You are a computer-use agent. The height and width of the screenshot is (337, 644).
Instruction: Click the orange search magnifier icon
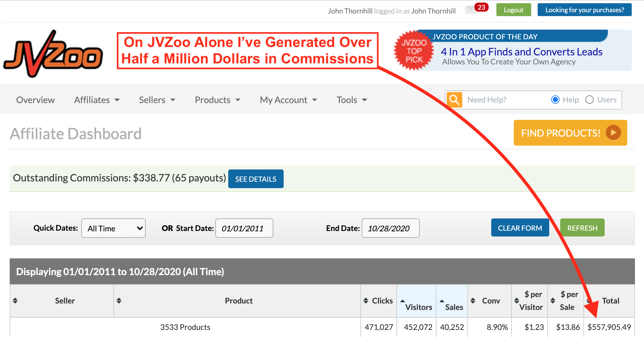pyautogui.click(x=454, y=100)
